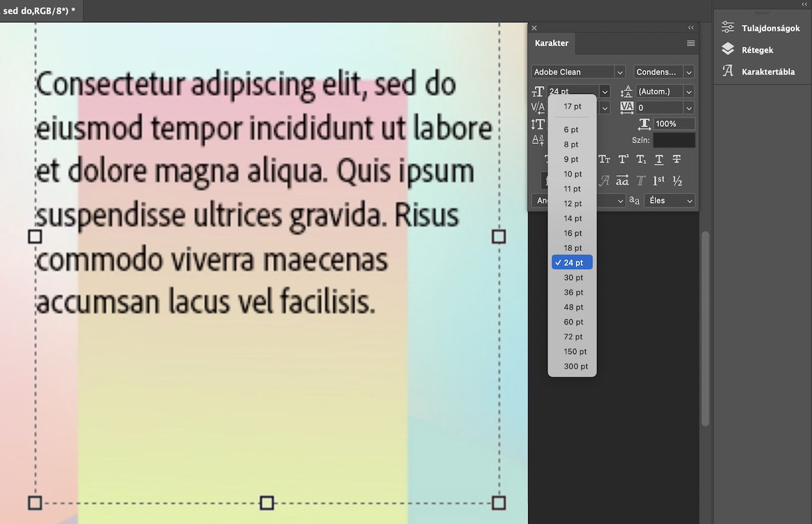This screenshot has height=524, width=812.
Task: Choose 14 pt font size
Action: 572,218
